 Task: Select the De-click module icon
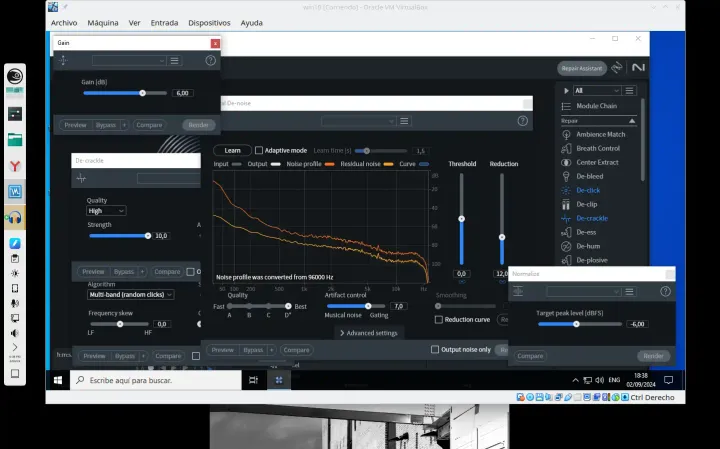coord(566,190)
